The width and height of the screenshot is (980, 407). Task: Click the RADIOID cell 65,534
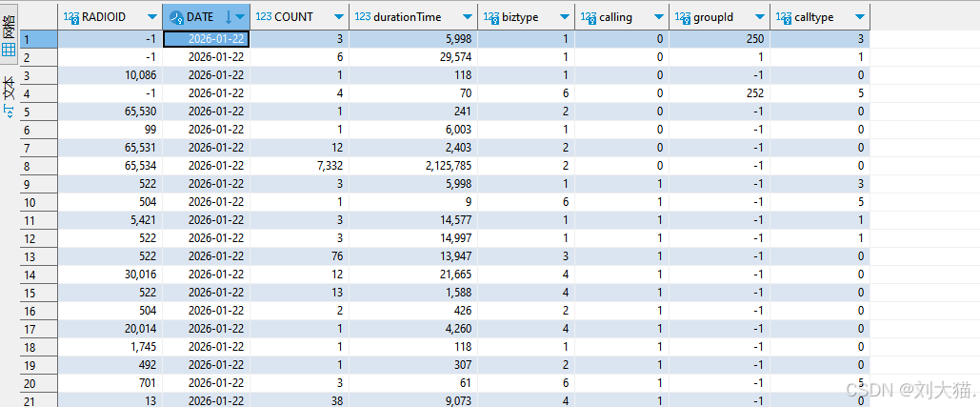110,166
